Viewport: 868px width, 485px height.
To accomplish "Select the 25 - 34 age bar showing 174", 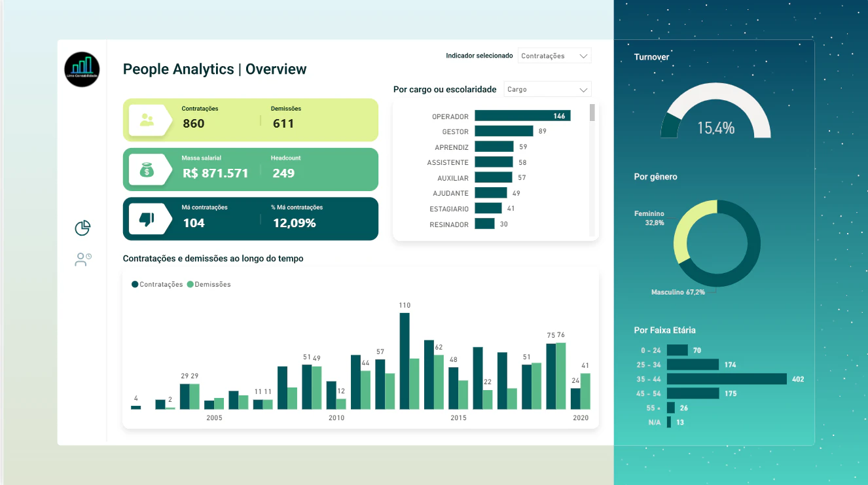I will (x=693, y=365).
